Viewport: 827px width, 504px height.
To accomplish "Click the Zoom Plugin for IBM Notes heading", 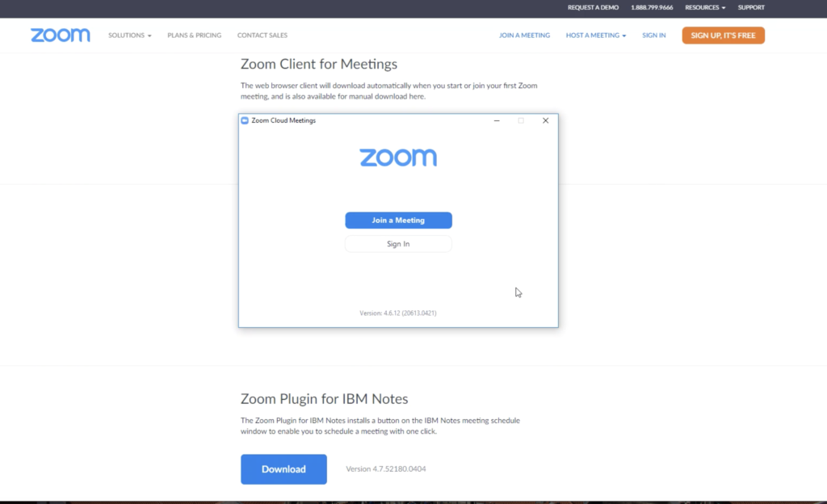I will click(x=325, y=398).
